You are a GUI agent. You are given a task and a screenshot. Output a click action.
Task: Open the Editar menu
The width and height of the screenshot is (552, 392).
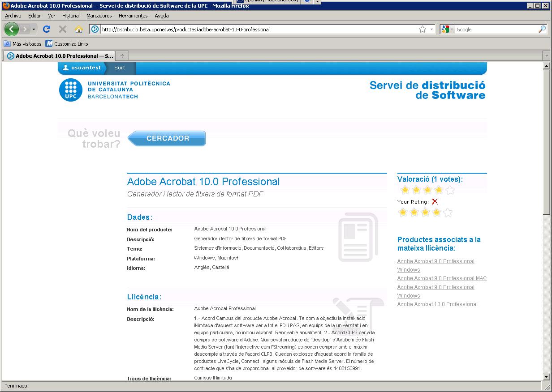point(34,16)
